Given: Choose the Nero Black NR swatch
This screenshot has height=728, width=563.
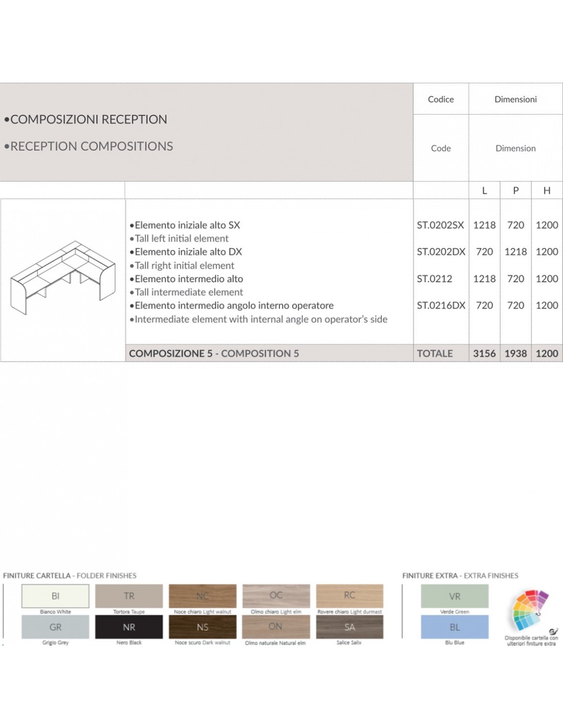Looking at the screenshot, I should coord(129,627).
